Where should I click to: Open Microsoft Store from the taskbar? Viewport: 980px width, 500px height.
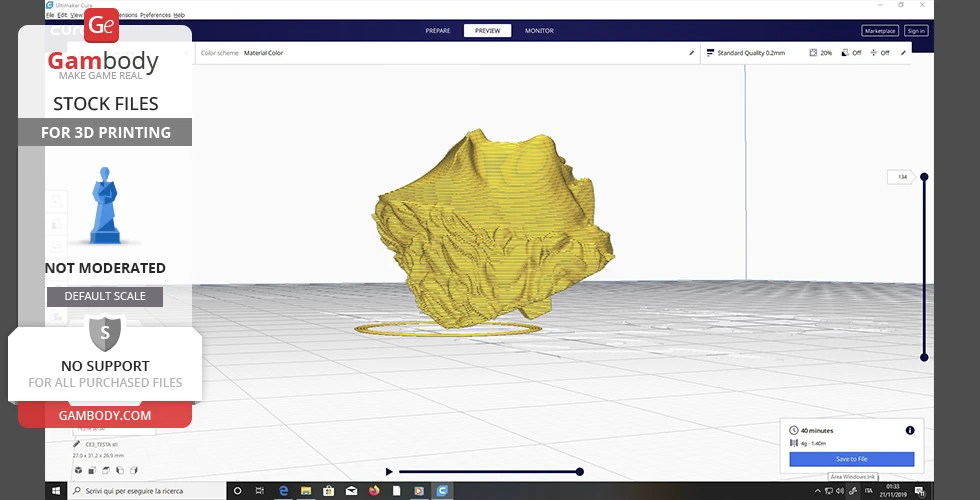point(328,491)
